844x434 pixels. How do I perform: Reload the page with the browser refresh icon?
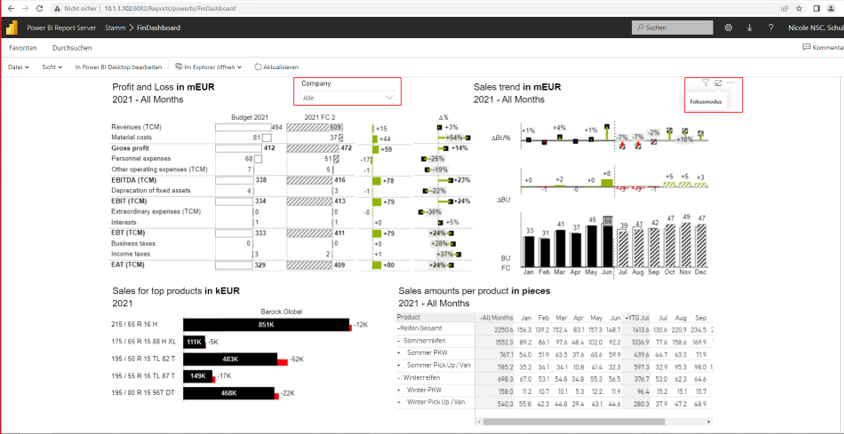coord(39,9)
